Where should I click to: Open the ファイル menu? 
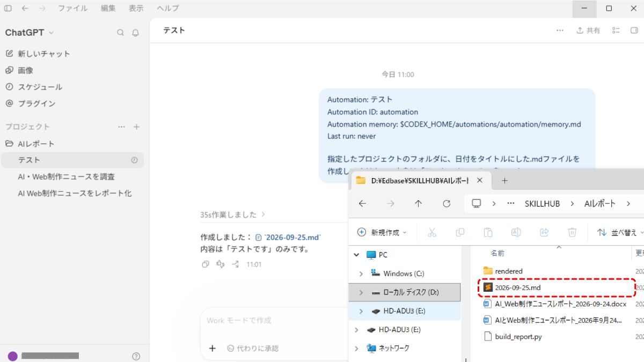72,8
